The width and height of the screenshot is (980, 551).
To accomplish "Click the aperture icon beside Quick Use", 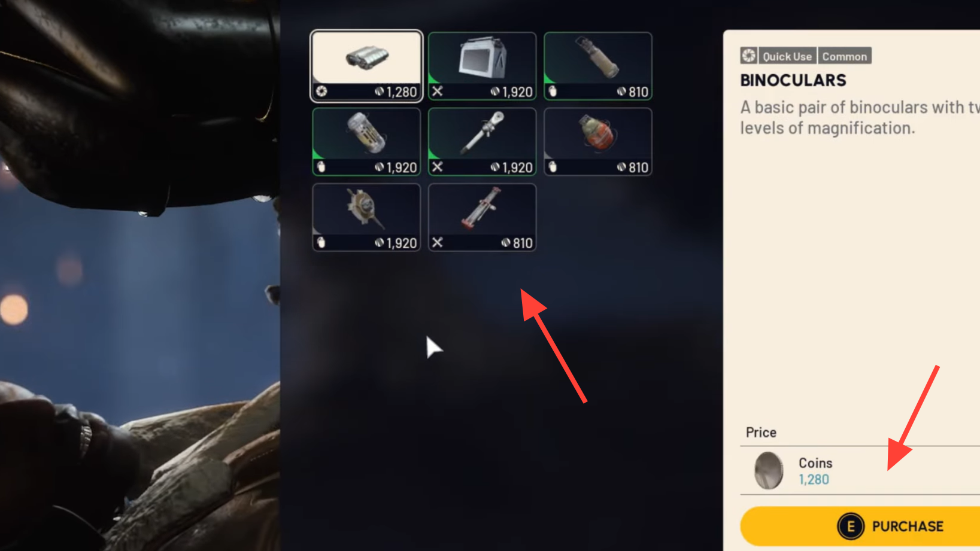I will [748, 56].
